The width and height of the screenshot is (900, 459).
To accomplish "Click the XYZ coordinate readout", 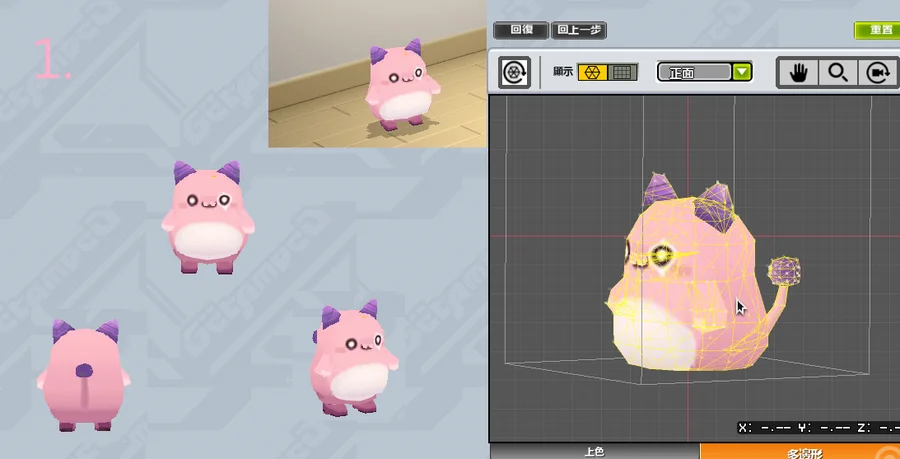I will [818, 427].
